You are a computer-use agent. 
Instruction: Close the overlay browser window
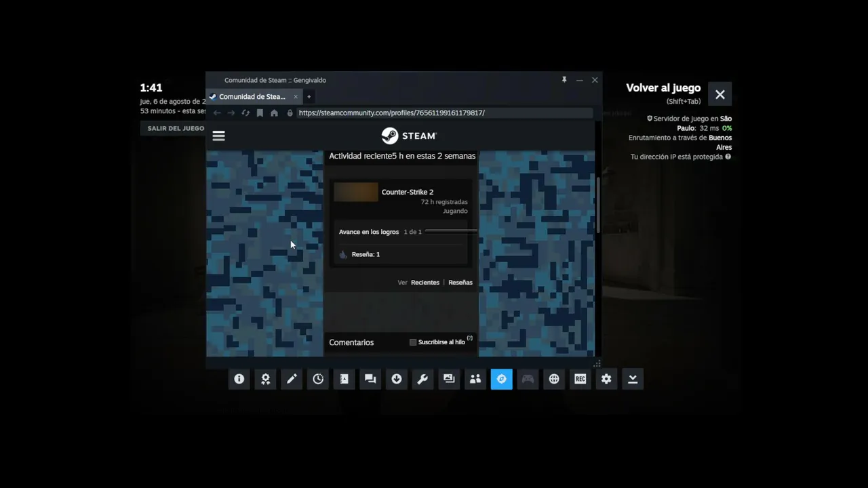pyautogui.click(x=595, y=80)
